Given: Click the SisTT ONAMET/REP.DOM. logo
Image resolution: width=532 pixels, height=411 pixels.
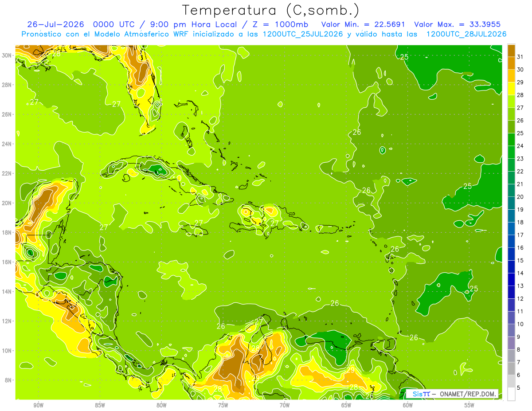Looking at the screenshot, I should (x=452, y=394).
